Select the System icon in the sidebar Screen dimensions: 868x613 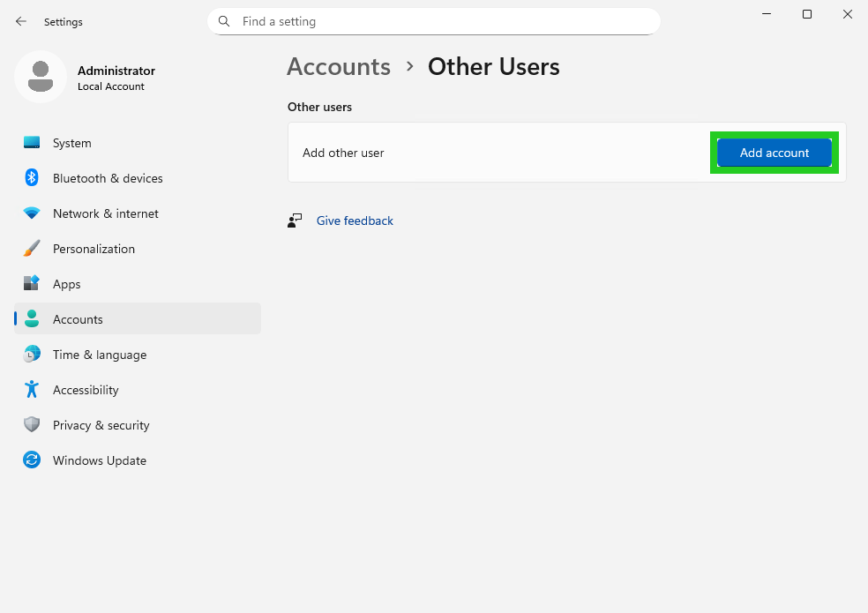coord(31,143)
